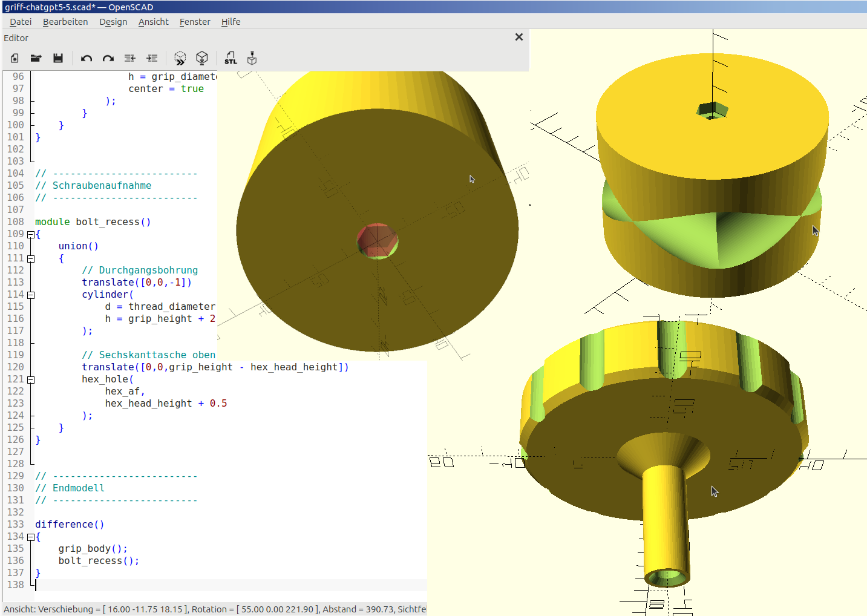Open the Fenster menu
The height and width of the screenshot is (616, 867).
coord(195,22)
